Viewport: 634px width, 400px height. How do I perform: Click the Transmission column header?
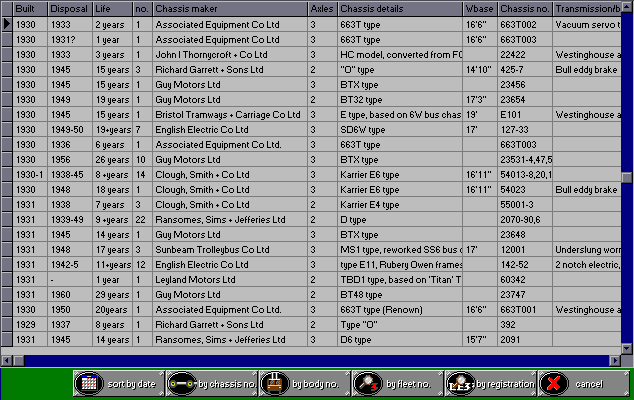(x=587, y=8)
